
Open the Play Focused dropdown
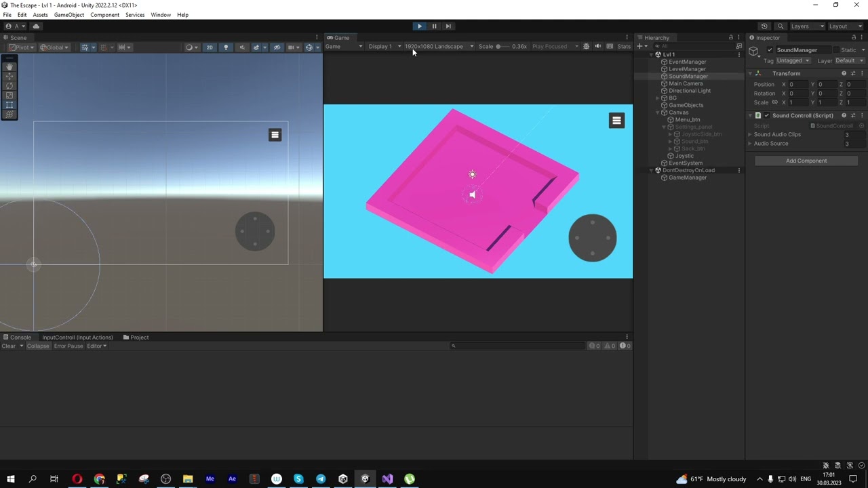point(555,47)
